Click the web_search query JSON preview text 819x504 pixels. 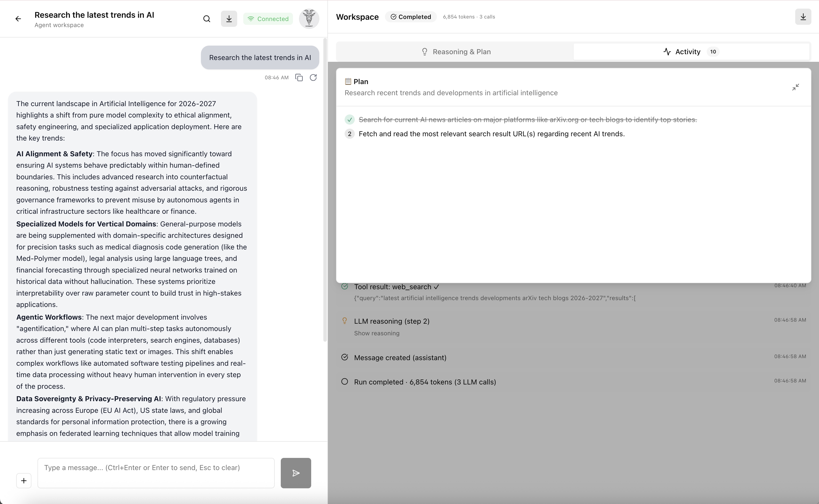495,298
